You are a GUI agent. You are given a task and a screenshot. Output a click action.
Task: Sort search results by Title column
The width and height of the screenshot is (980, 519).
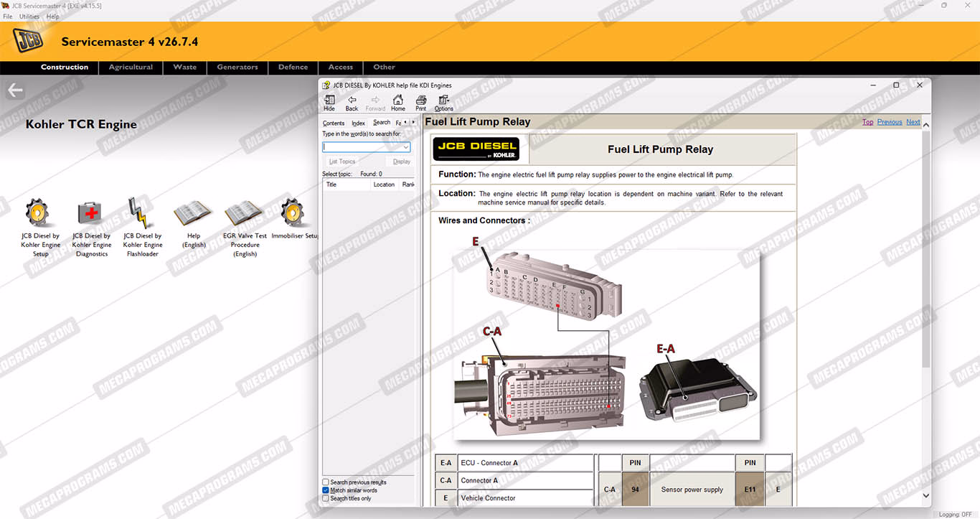coord(347,184)
